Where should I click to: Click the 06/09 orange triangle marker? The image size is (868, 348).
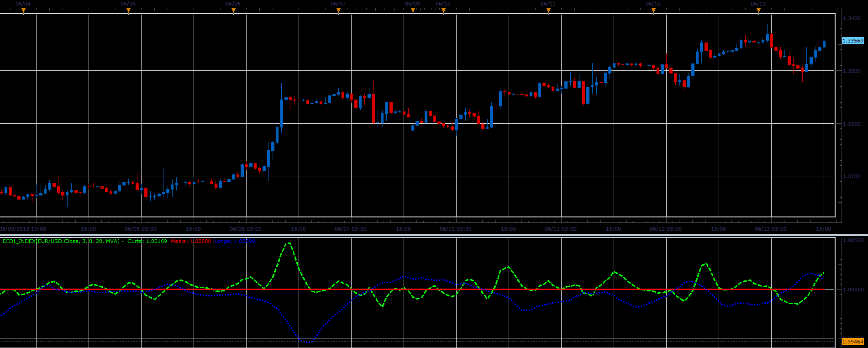(x=413, y=10)
